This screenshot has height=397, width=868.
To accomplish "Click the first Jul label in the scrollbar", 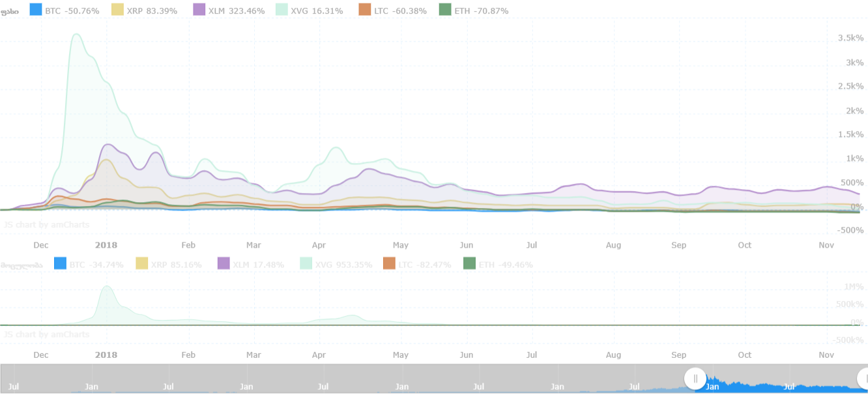I will click(x=14, y=387).
